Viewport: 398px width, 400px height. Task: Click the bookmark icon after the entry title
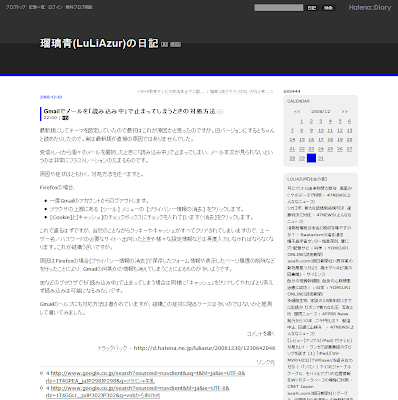click(x=220, y=112)
